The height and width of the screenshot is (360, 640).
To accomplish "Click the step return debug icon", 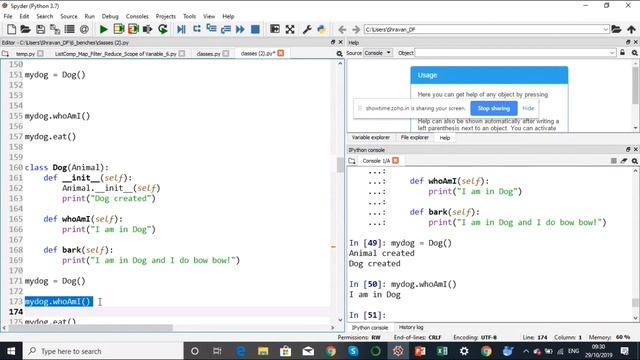I will click(226, 29).
